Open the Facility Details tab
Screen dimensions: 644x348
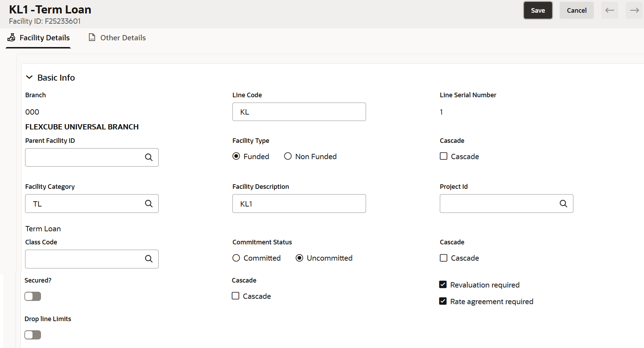point(45,38)
